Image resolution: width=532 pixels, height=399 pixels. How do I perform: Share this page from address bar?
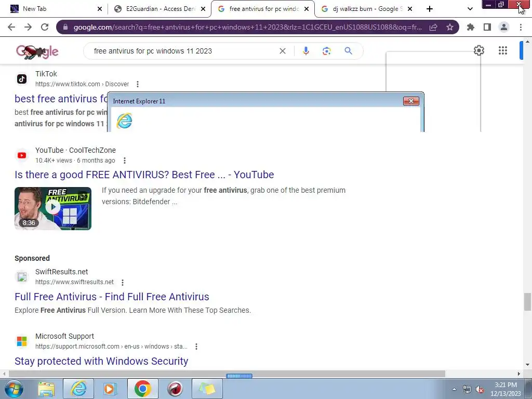pyautogui.click(x=433, y=27)
